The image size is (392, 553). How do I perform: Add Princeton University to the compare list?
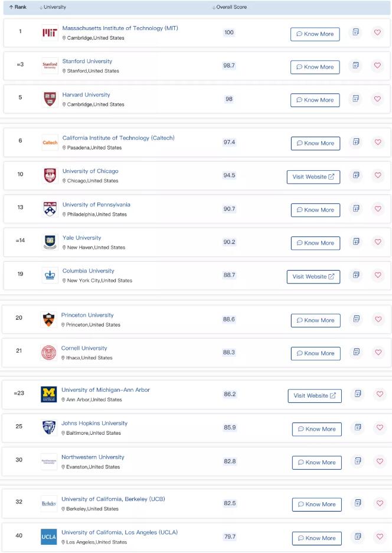pos(355,319)
